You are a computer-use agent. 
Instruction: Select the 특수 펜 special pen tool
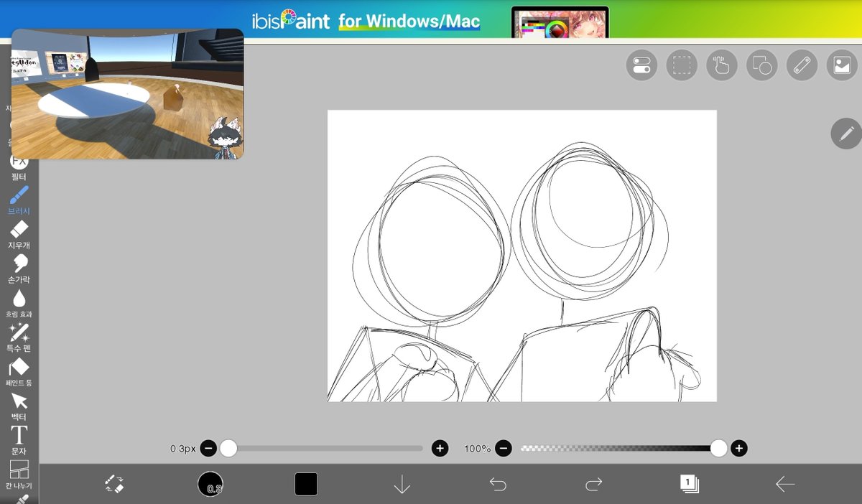point(19,338)
